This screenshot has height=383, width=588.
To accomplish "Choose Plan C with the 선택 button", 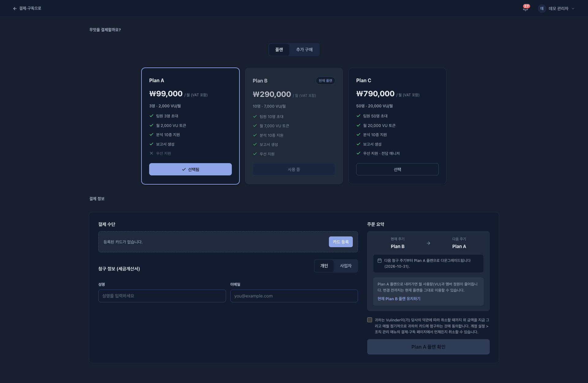I will point(398,169).
